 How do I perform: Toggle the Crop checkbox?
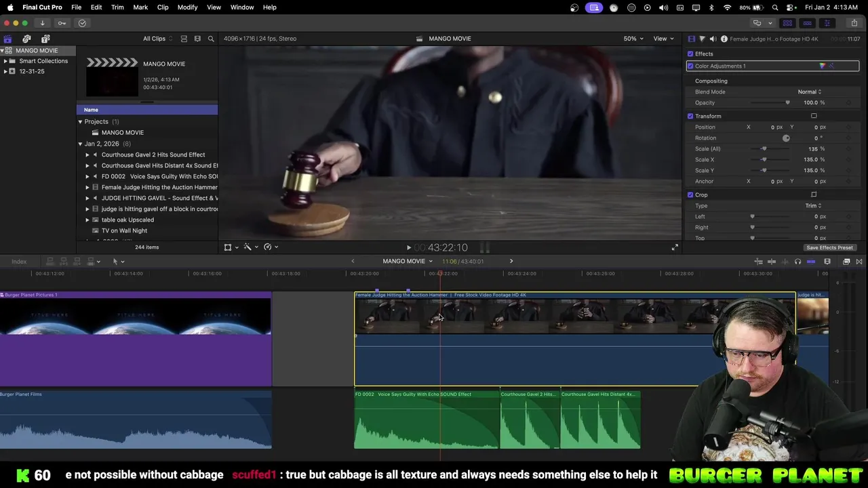690,195
